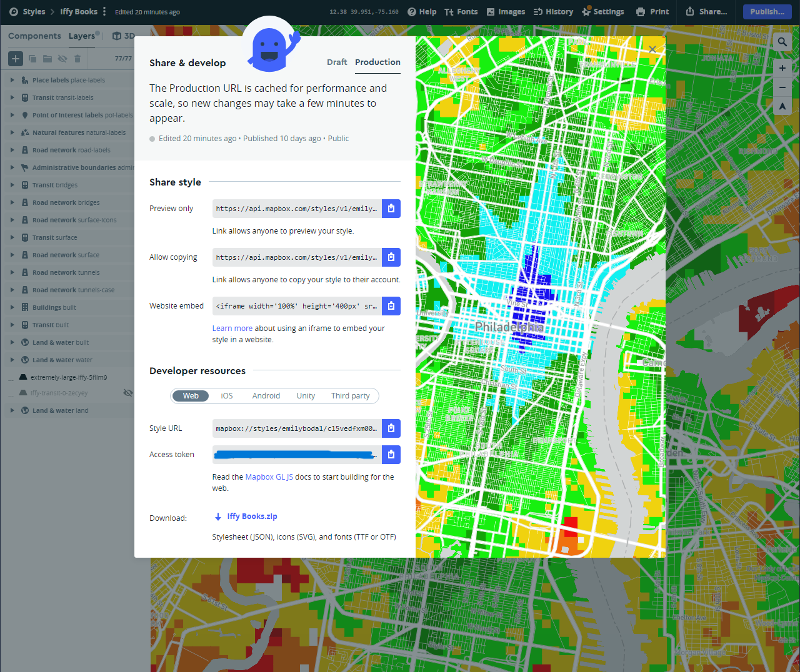Select the iOS developer resource option
Screen dimensions: 800x672
pos(226,396)
